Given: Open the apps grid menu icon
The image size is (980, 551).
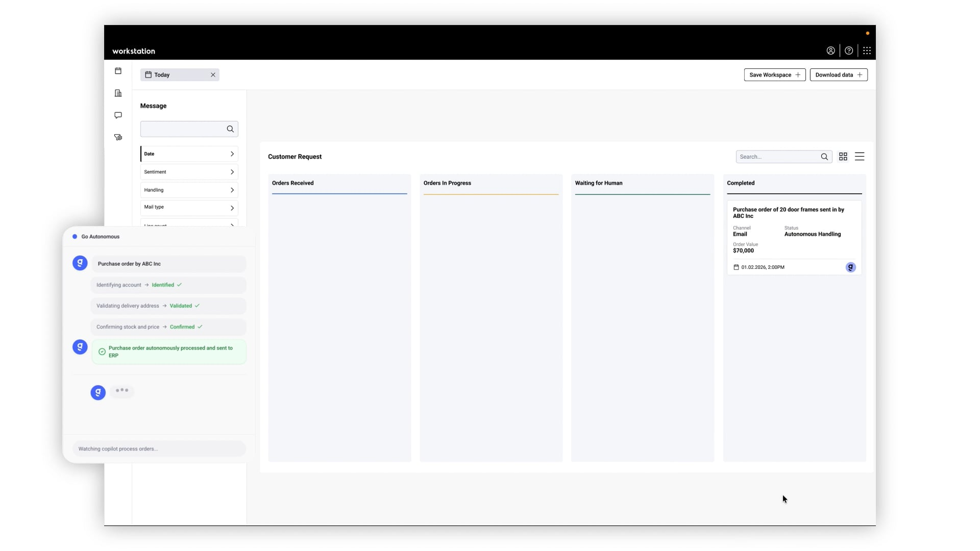Looking at the screenshot, I should pyautogui.click(x=867, y=51).
